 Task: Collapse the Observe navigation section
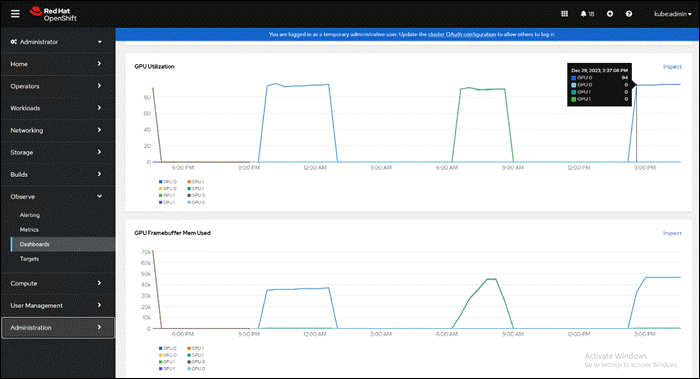click(x=58, y=196)
